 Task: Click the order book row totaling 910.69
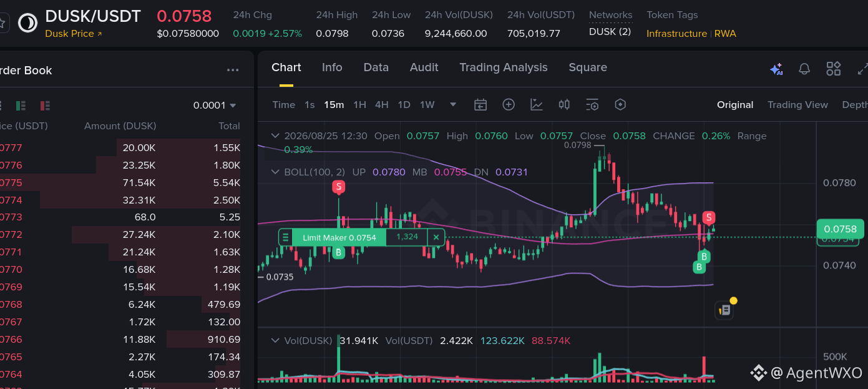(x=120, y=340)
